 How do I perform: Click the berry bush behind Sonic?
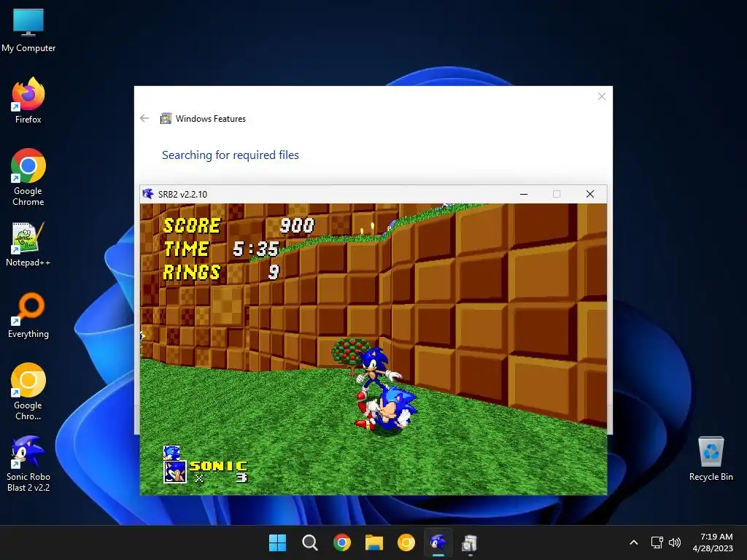pos(350,354)
